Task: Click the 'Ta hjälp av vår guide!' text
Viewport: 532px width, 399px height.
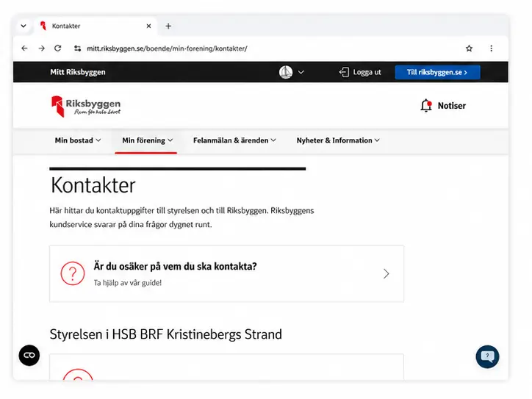Action: 128,283
